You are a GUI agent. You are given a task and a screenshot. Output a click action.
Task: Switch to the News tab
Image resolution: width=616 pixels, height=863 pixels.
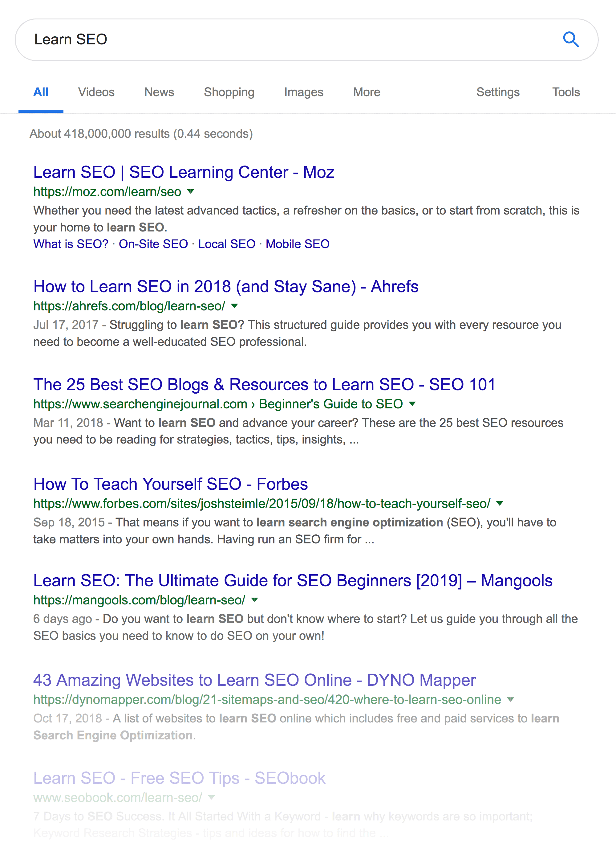click(159, 92)
